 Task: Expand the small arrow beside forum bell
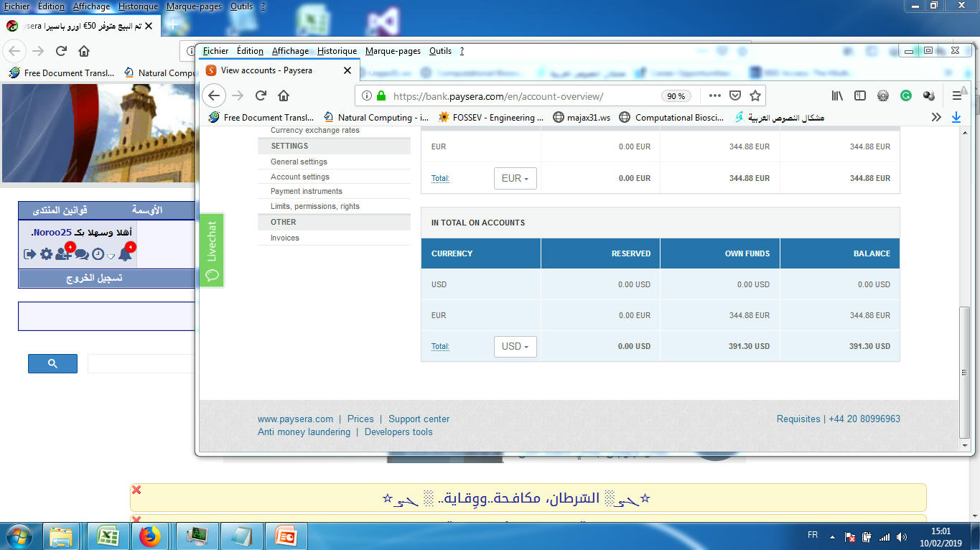tap(111, 256)
